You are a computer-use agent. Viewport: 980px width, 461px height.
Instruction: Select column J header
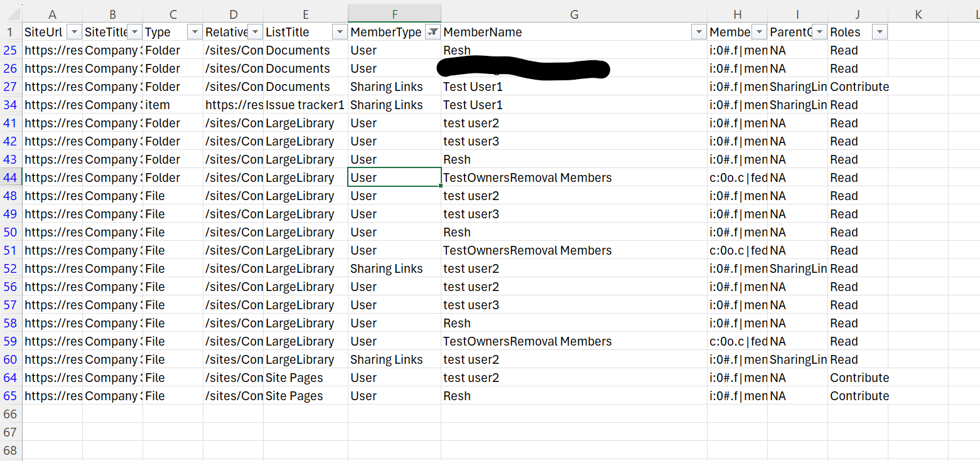tap(858, 14)
